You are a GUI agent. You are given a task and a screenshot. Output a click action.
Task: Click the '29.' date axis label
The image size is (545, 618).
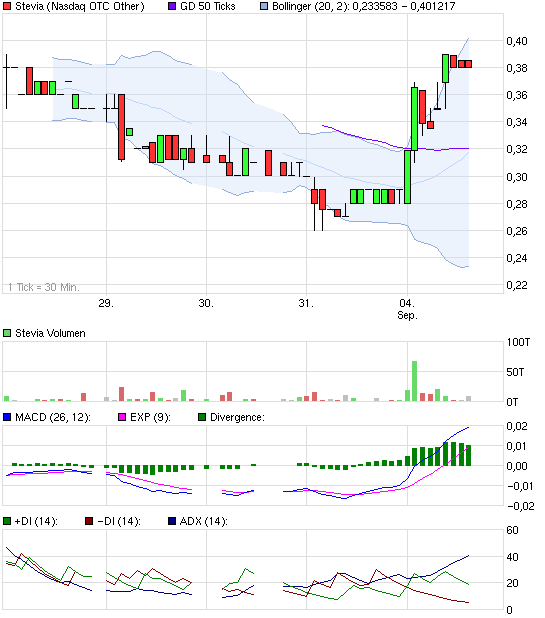(x=106, y=303)
